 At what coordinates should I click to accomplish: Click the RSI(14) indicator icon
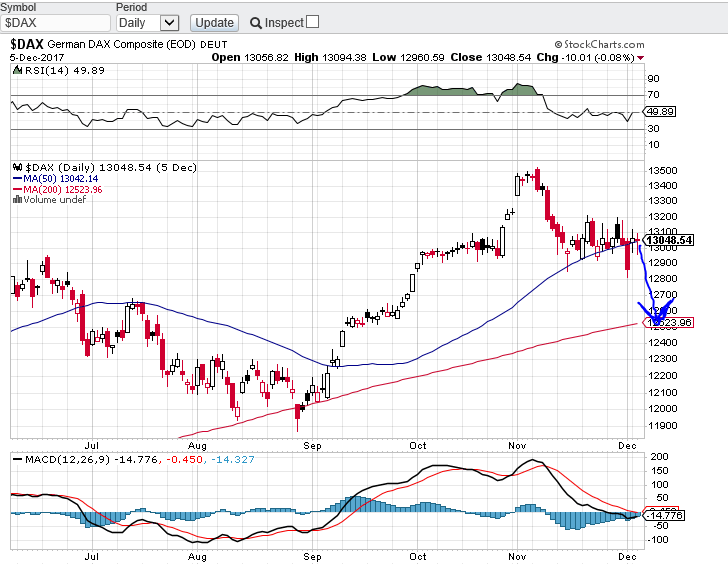18,71
